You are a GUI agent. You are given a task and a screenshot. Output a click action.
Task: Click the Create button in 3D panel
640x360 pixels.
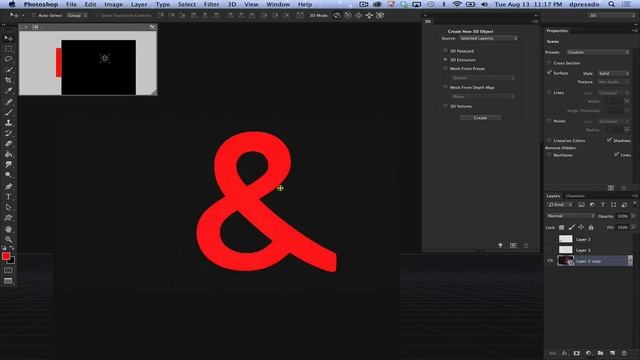[480, 118]
